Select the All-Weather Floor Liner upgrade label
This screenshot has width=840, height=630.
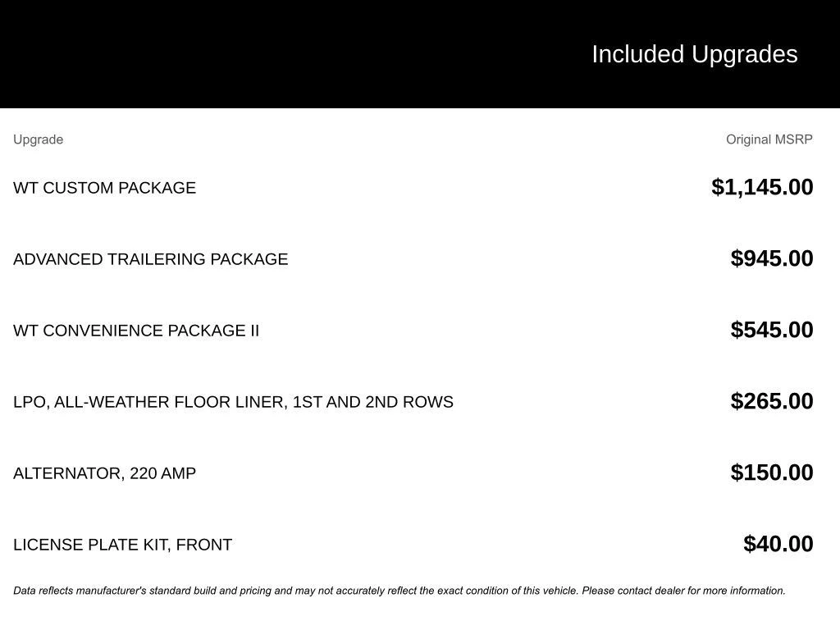click(x=233, y=402)
